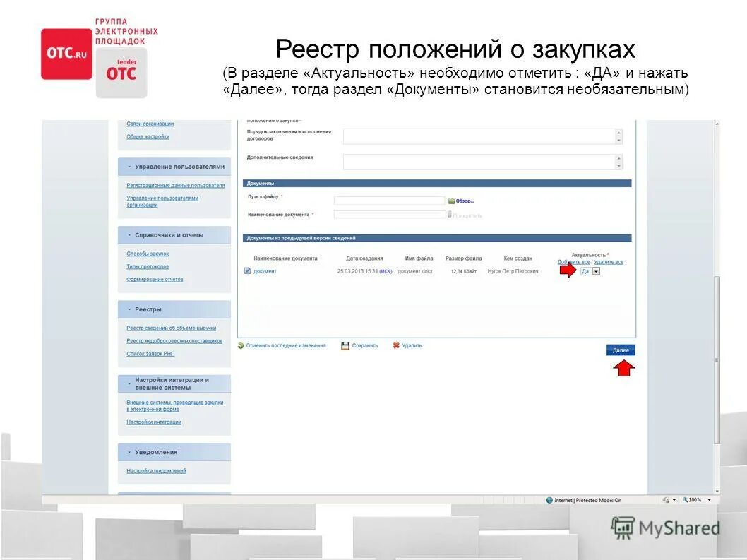This screenshot has width=747, height=560.
Task: Open the folder icon next to Обзор
Action: [x=450, y=200]
